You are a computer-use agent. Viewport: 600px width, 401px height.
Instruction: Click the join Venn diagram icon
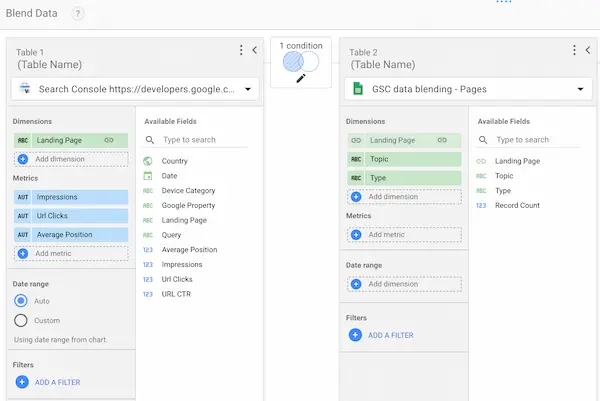tap(301, 62)
